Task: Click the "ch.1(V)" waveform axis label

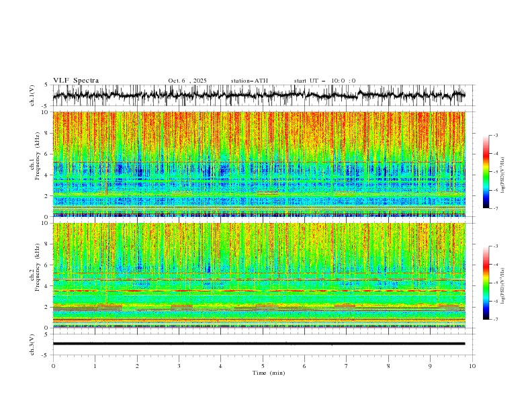Action: point(32,95)
